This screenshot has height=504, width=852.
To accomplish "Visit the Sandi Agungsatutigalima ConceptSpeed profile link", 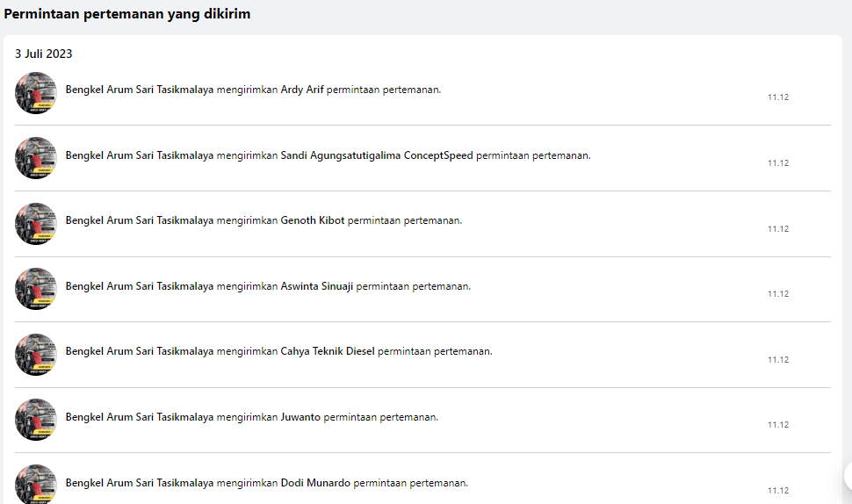I will pyautogui.click(x=376, y=155).
